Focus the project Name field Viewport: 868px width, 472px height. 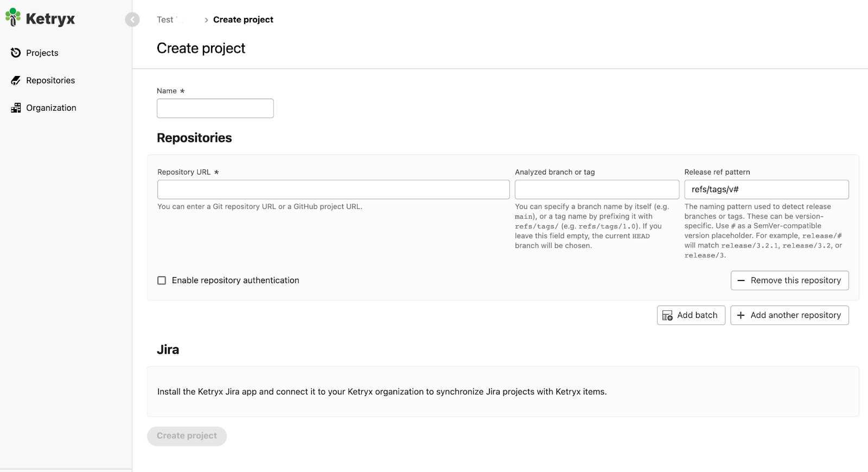(x=215, y=109)
